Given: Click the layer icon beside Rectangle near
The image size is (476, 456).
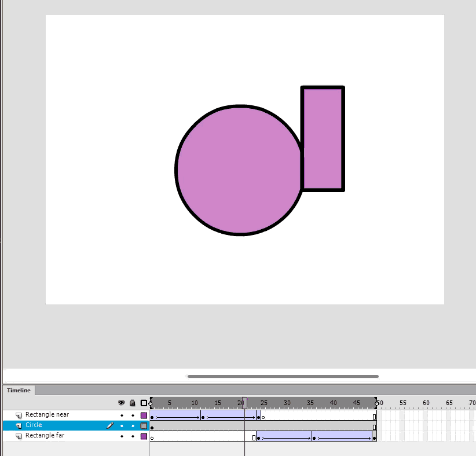Looking at the screenshot, I should [19, 415].
